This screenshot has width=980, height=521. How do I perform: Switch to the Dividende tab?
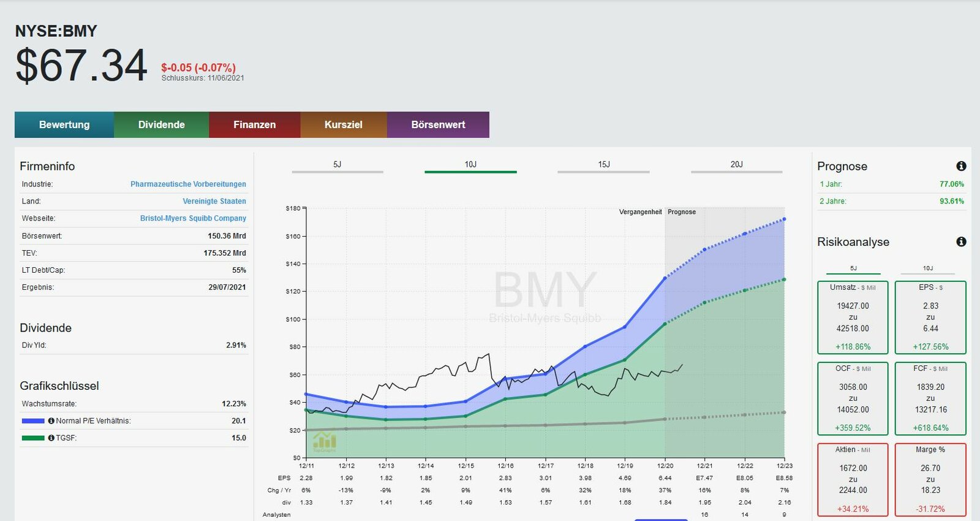[161, 124]
